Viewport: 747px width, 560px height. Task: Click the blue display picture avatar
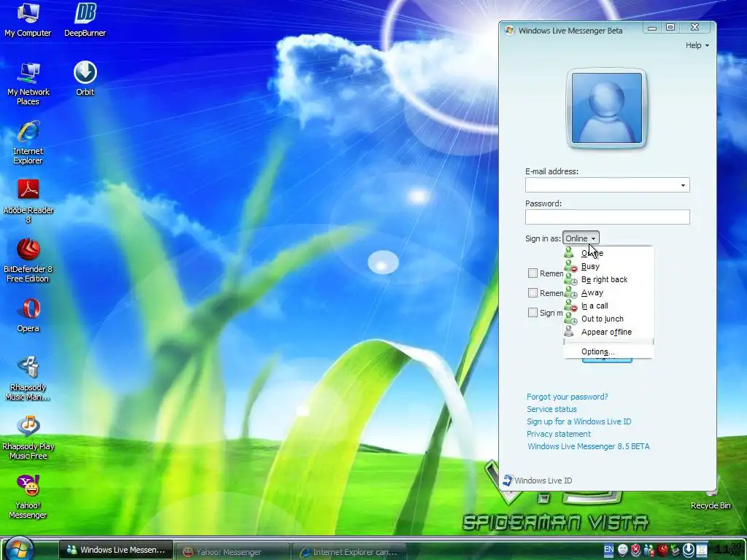point(606,108)
